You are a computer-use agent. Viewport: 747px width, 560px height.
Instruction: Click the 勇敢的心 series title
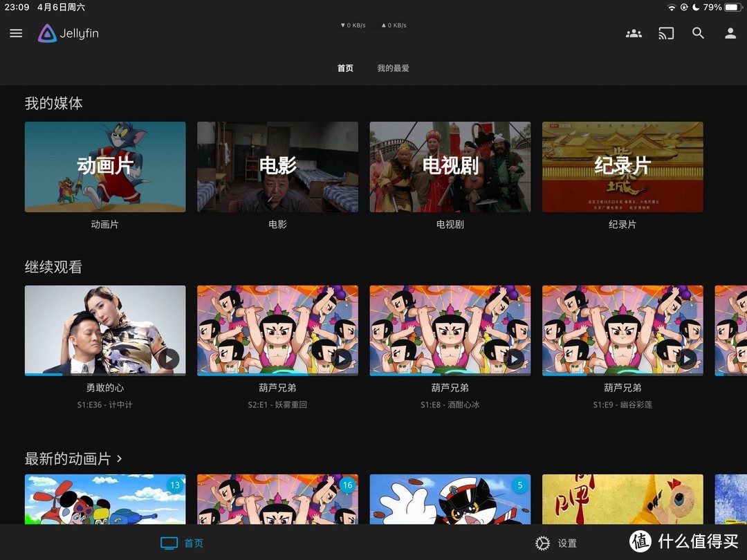105,388
